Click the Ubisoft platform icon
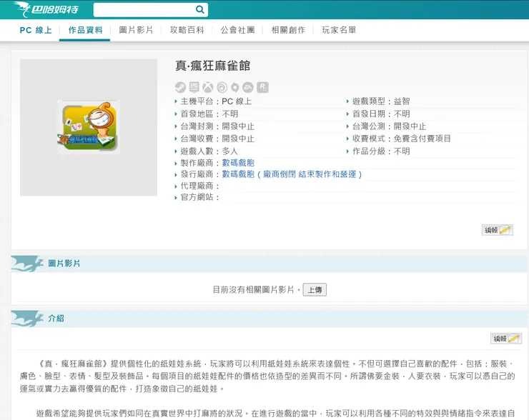The height and width of the screenshot is (420, 529). click(222, 87)
